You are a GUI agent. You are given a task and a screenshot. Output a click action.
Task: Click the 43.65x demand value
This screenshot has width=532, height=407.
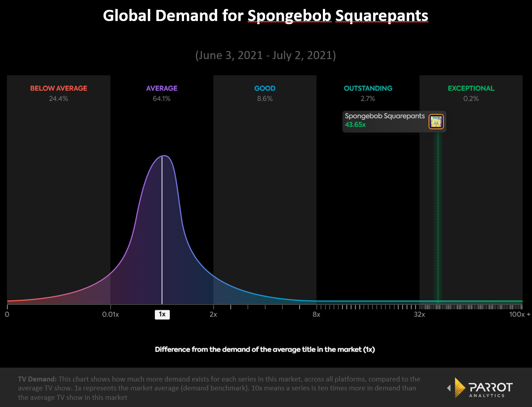point(355,124)
